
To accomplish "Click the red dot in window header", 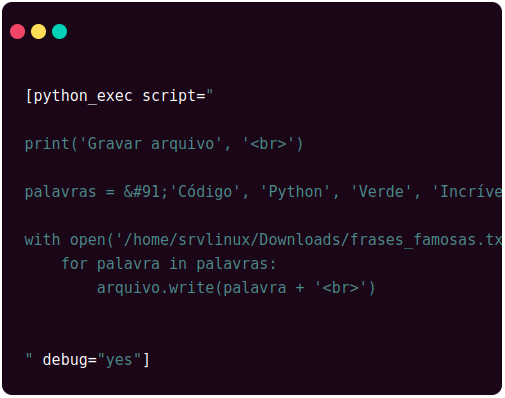I will click(17, 32).
